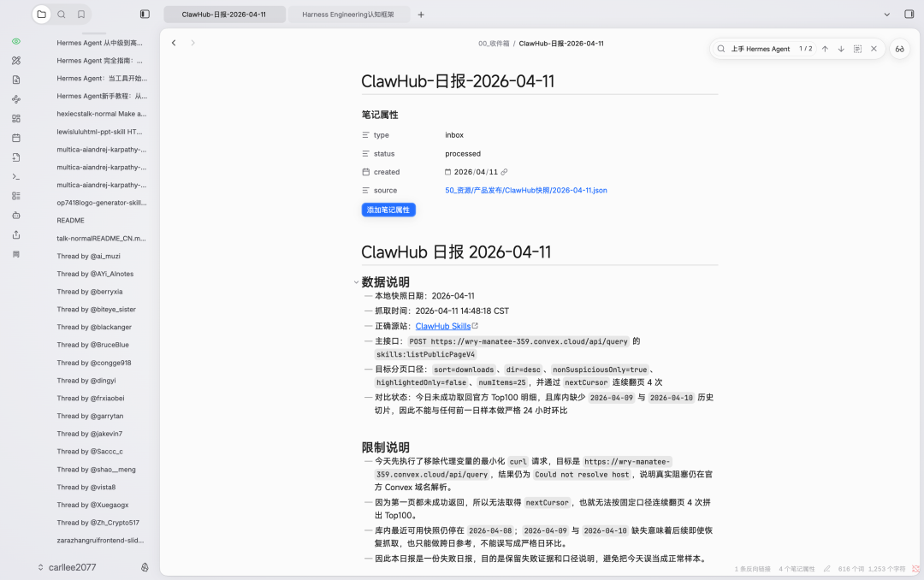Toggle the right sidebar panel

pyautogui.click(x=909, y=15)
